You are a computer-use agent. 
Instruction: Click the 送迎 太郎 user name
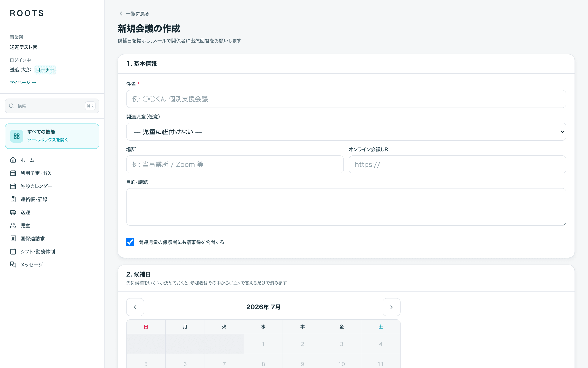20,70
